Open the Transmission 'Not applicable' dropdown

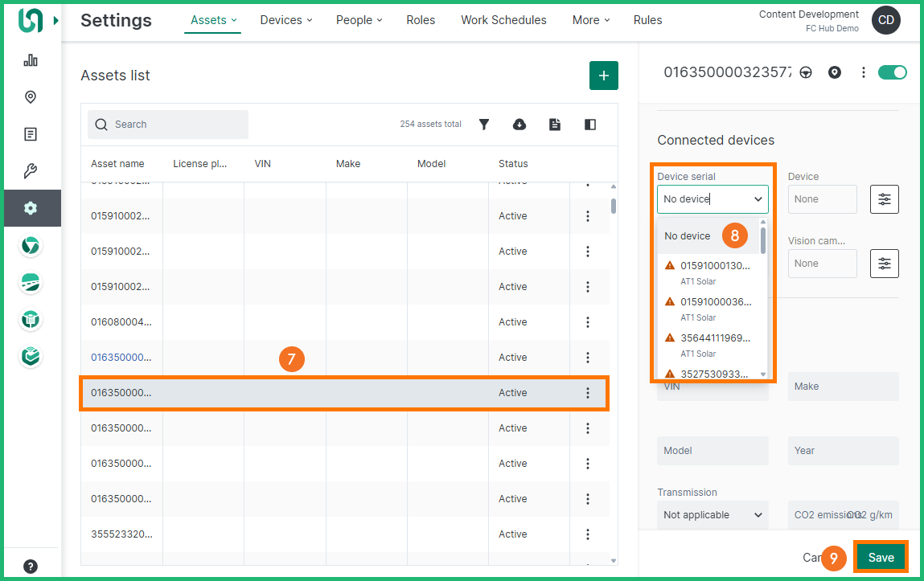[x=713, y=515]
